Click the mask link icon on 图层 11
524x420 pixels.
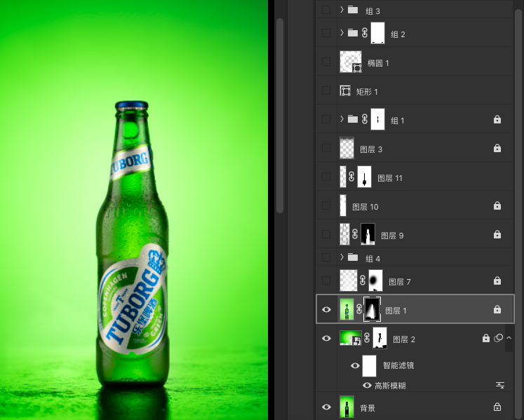click(351, 177)
